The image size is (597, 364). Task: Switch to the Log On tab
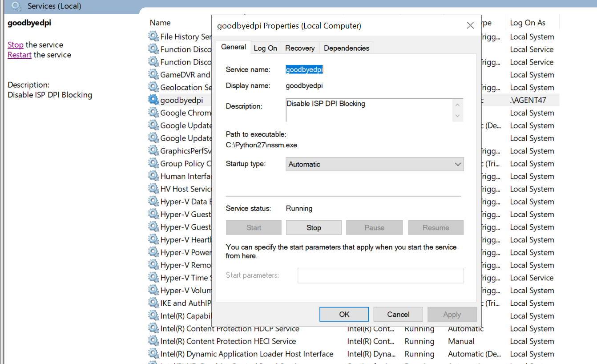265,48
